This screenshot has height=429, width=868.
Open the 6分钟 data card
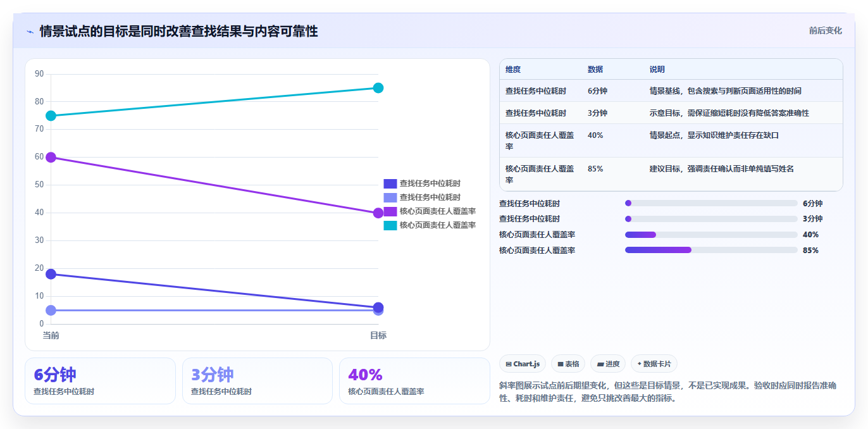100,381
